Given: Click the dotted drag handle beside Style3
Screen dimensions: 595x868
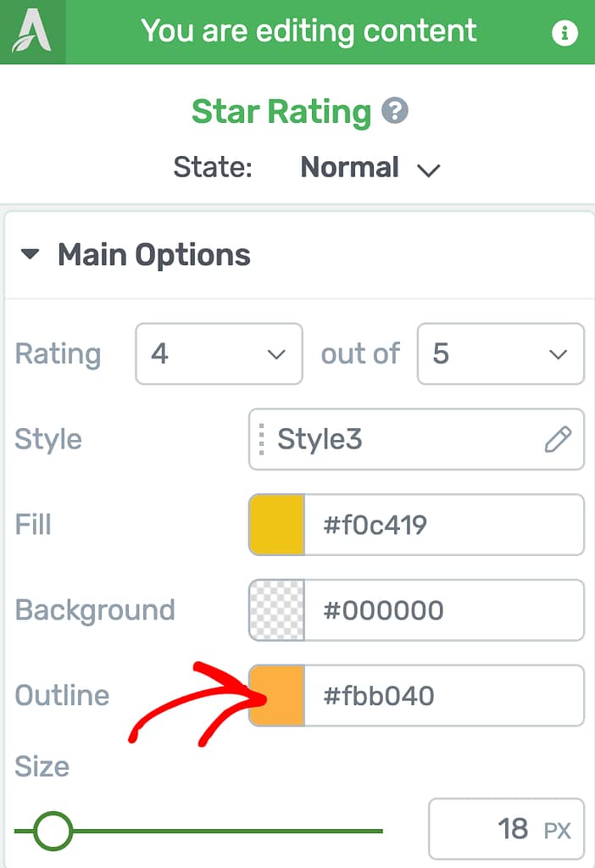Looking at the screenshot, I should 261,440.
